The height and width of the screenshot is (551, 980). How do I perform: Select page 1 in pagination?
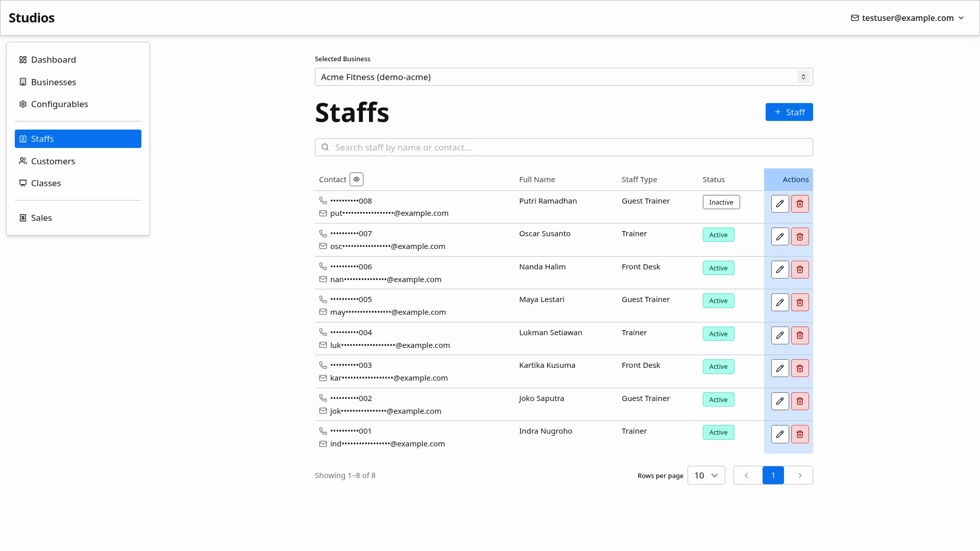point(773,475)
